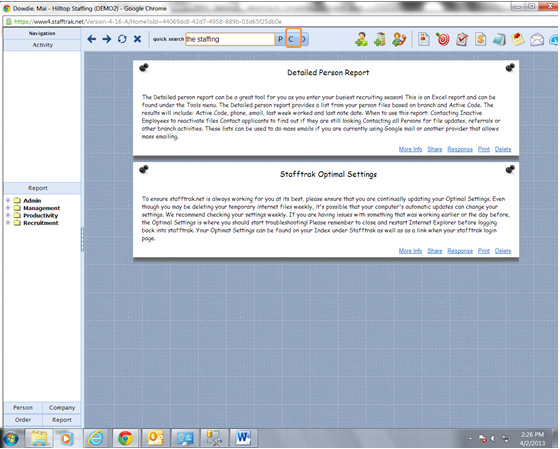Switch to the Company tab

coord(62,408)
